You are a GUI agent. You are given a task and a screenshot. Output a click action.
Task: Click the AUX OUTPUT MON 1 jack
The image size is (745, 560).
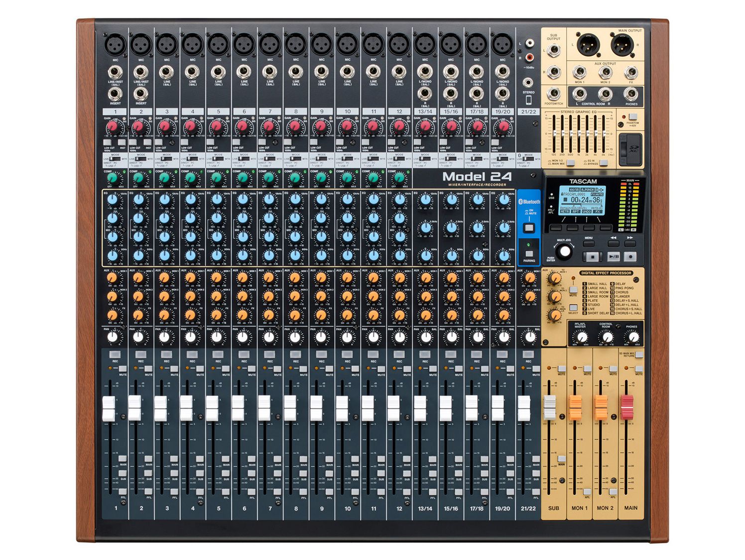tap(579, 72)
